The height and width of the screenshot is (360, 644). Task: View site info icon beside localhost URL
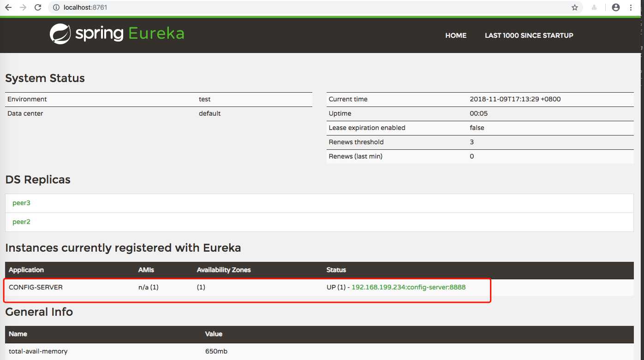[56, 7]
